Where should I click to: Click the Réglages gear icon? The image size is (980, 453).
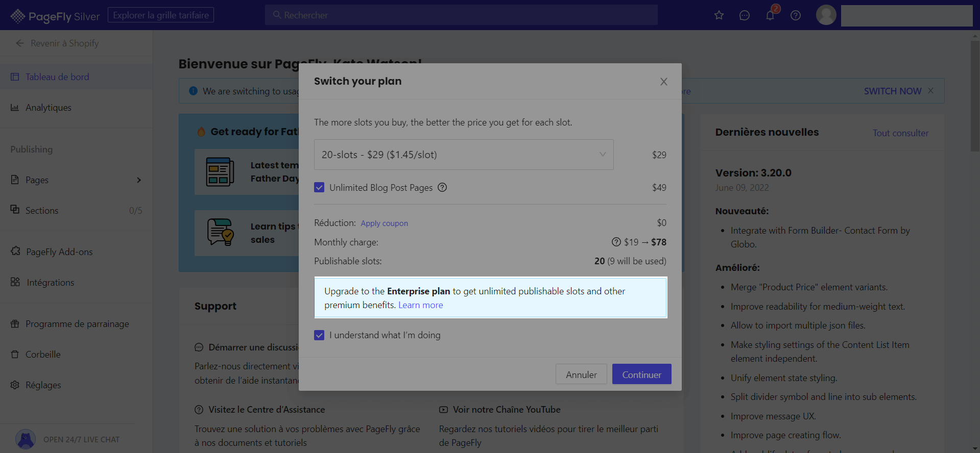click(x=15, y=385)
